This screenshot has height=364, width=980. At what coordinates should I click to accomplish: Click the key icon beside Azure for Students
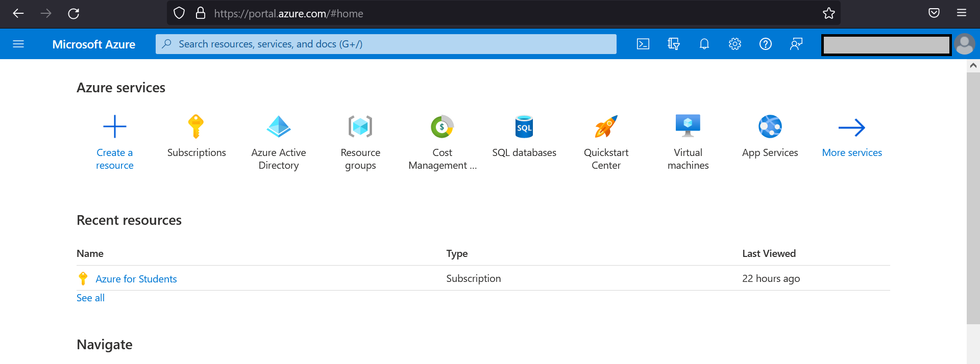[83, 278]
